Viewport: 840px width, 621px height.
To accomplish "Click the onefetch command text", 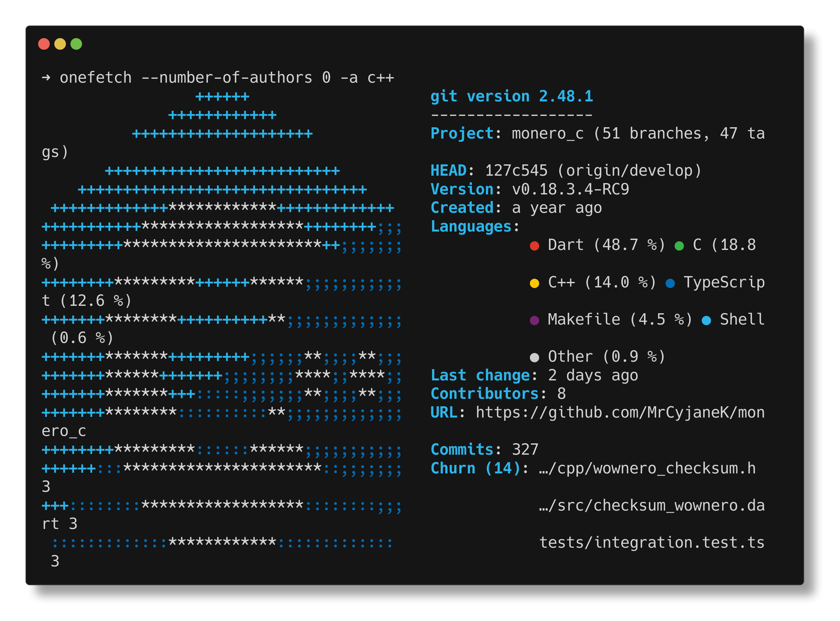I will [96, 78].
